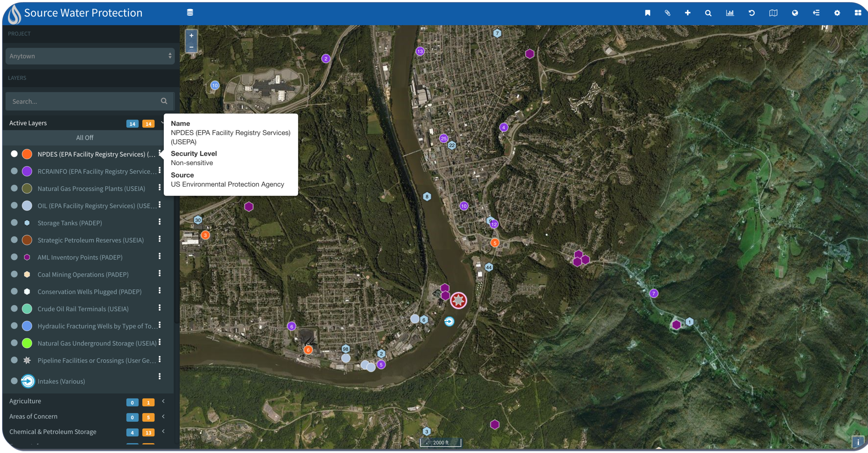
Task: Expand the Agriculture layer group
Action: (163, 401)
